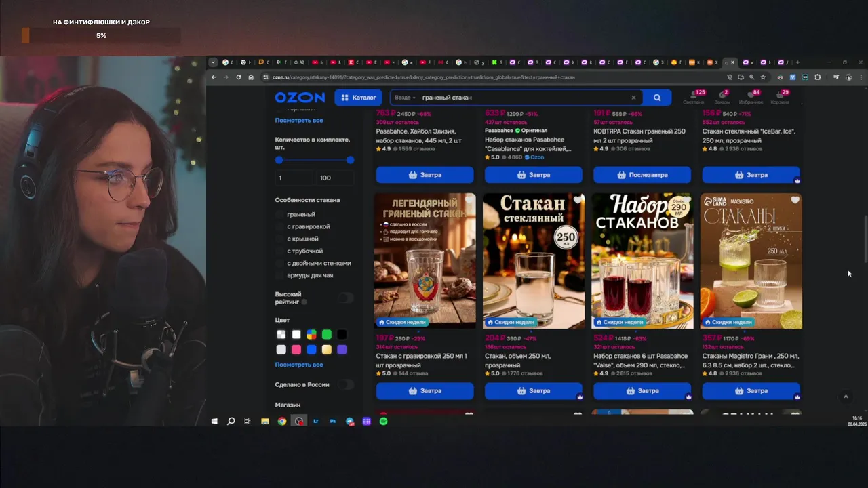The image size is (868, 488).
Task: Select the purple color swatch
Action: 342,350
